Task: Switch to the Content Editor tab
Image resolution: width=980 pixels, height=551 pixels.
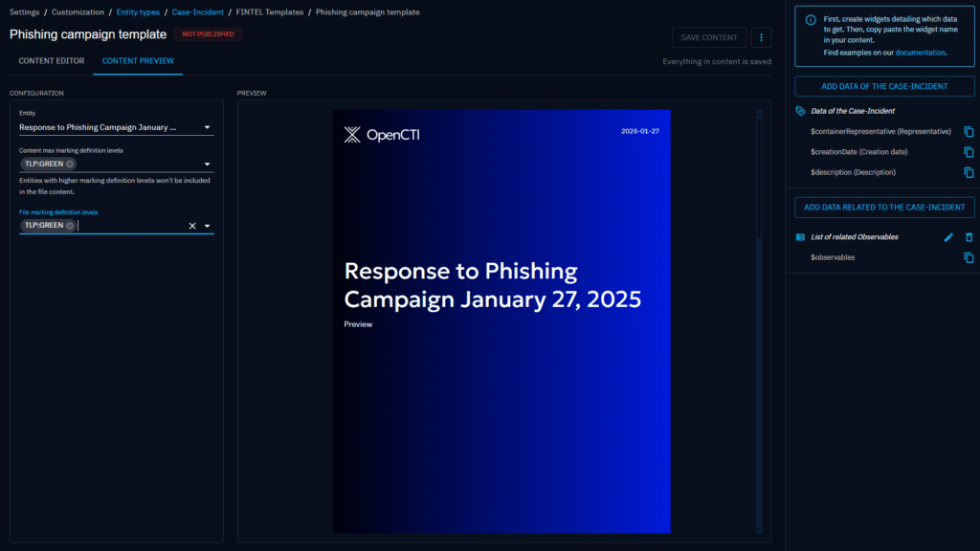Action: 52,61
